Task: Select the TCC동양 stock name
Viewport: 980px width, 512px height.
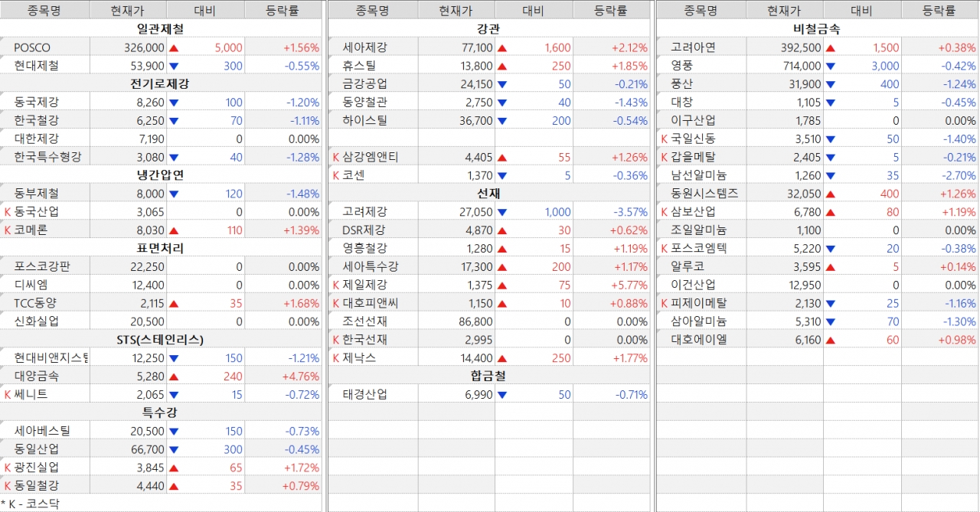Action: click(35, 303)
